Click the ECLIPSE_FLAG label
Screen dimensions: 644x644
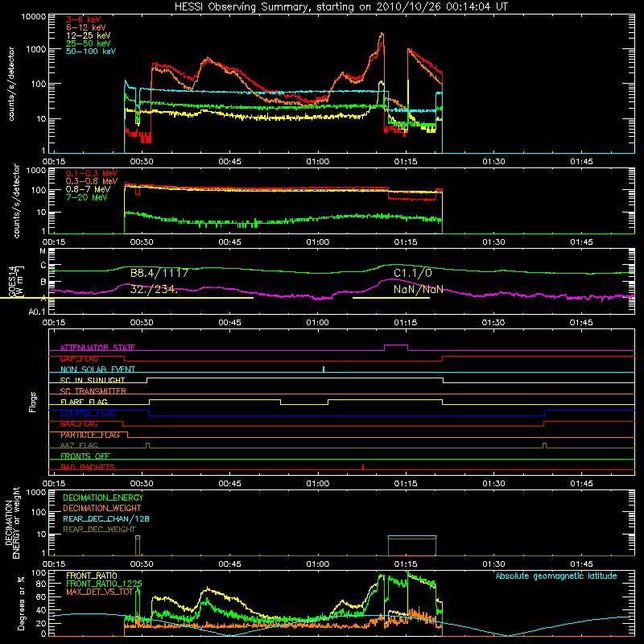88,413
